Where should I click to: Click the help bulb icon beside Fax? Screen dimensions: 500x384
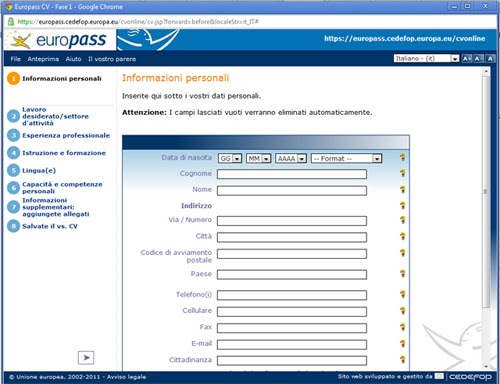point(403,327)
